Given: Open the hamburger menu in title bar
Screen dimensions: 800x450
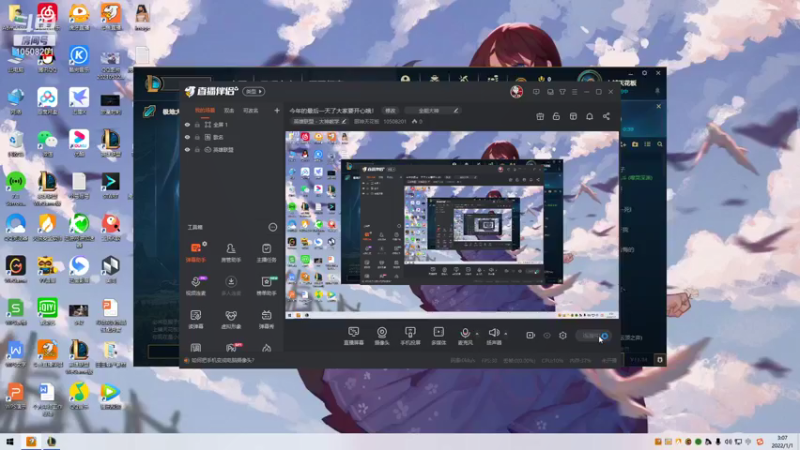Looking at the screenshot, I should pos(574,92).
